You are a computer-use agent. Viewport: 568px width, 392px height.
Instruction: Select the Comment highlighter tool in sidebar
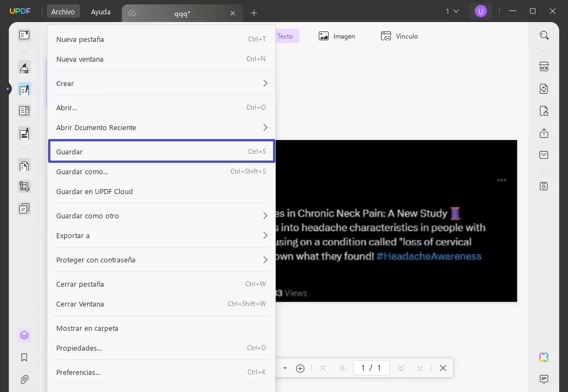(24, 68)
